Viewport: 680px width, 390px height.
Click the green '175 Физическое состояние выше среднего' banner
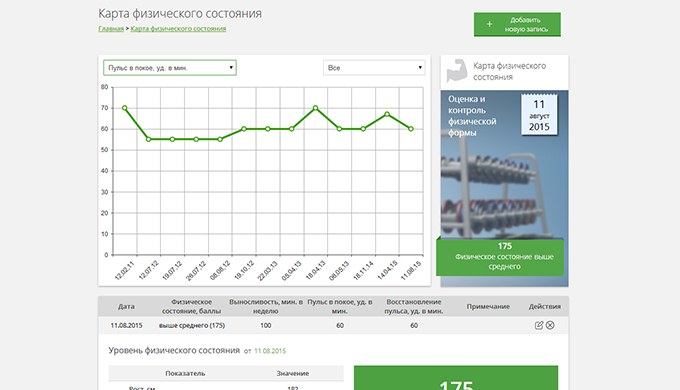tap(500, 257)
